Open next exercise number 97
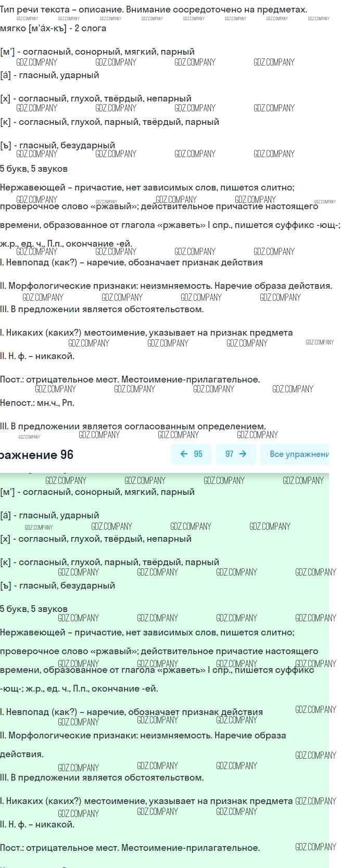Screen dimensions: 354x868 [236, 454]
